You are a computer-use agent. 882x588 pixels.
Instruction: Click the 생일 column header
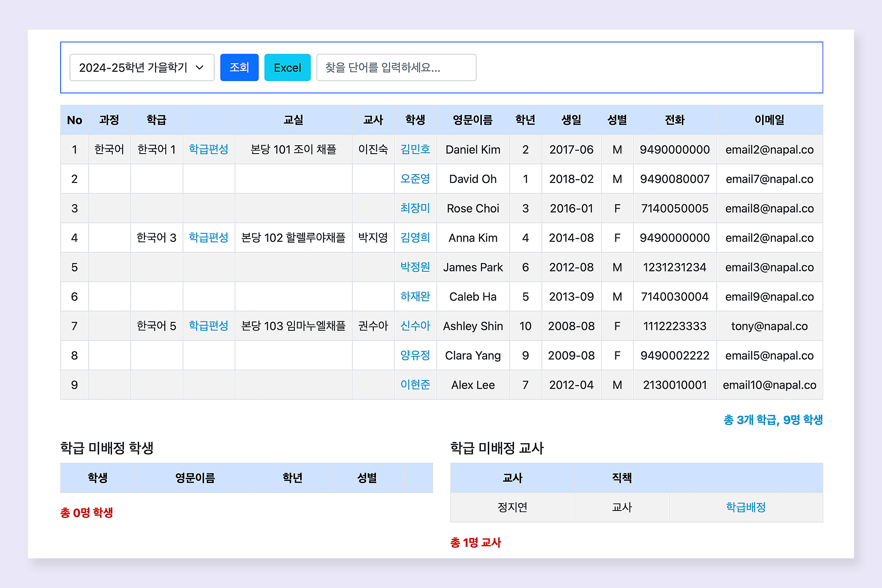(x=571, y=120)
